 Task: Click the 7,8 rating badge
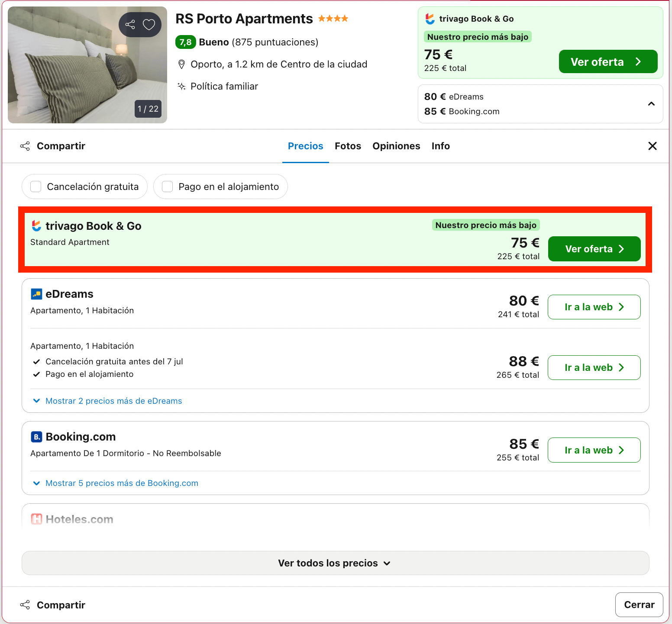(x=186, y=42)
